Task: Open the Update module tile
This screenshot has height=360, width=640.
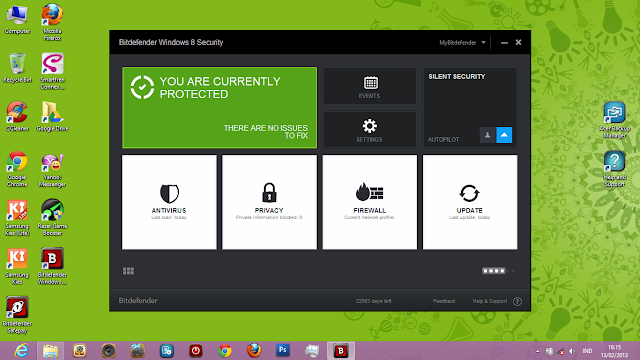Action: 470,202
